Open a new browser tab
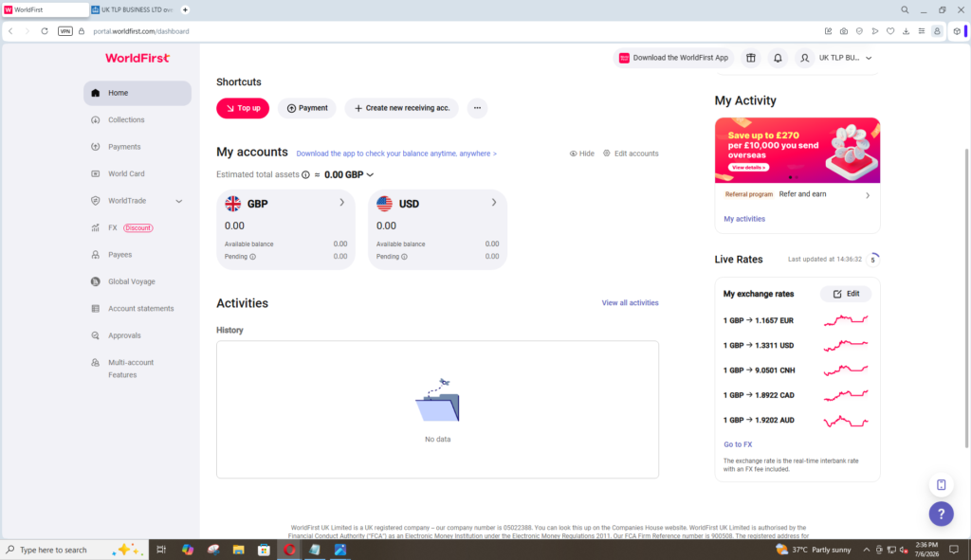971x560 pixels. [x=185, y=9]
